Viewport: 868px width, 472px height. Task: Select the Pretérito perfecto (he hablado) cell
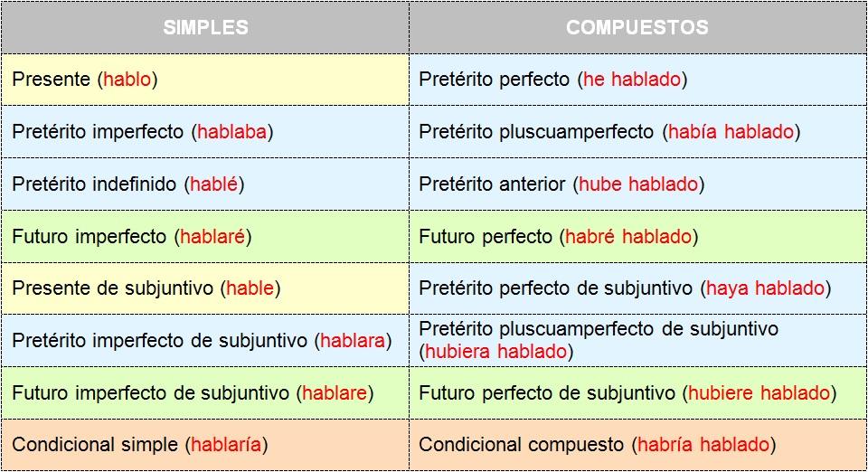click(x=637, y=80)
